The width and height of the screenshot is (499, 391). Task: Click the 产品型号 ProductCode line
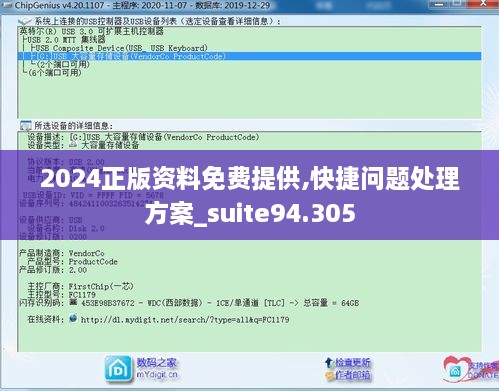tap(72, 262)
